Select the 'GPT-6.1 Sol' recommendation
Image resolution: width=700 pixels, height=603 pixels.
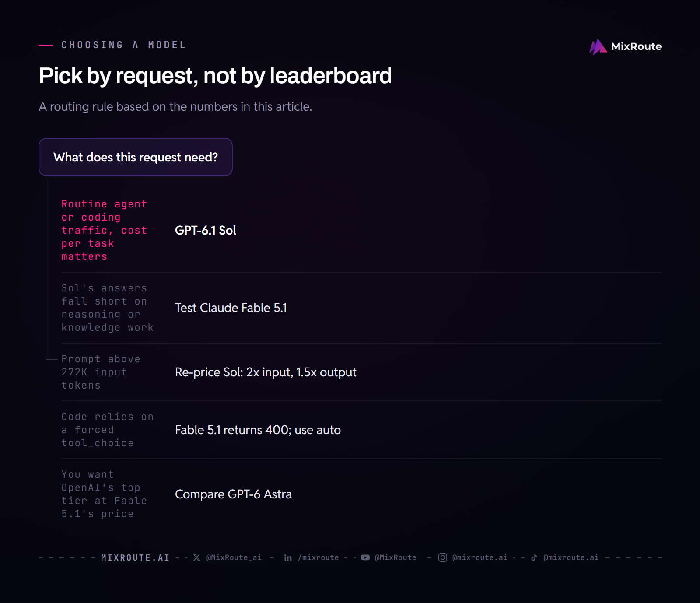click(x=206, y=230)
